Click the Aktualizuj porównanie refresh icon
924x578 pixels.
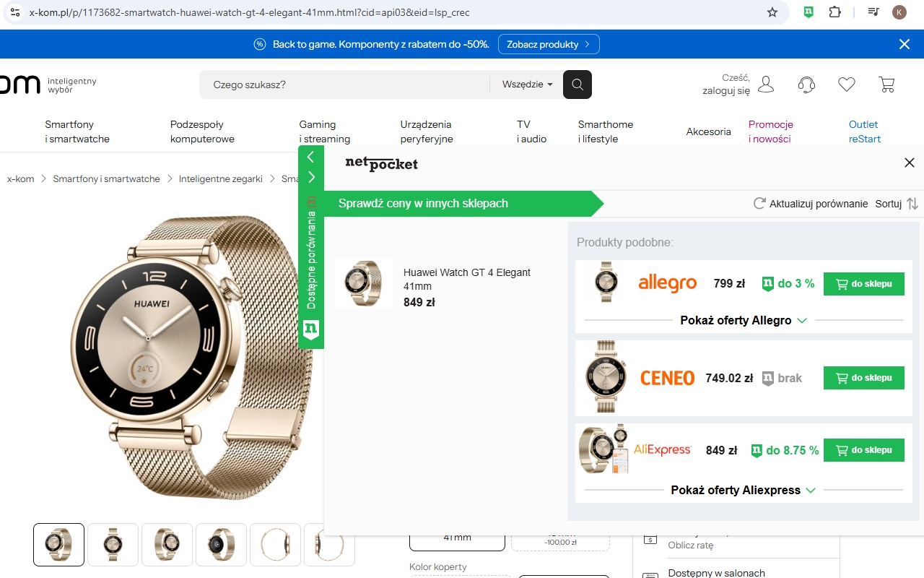pos(759,204)
